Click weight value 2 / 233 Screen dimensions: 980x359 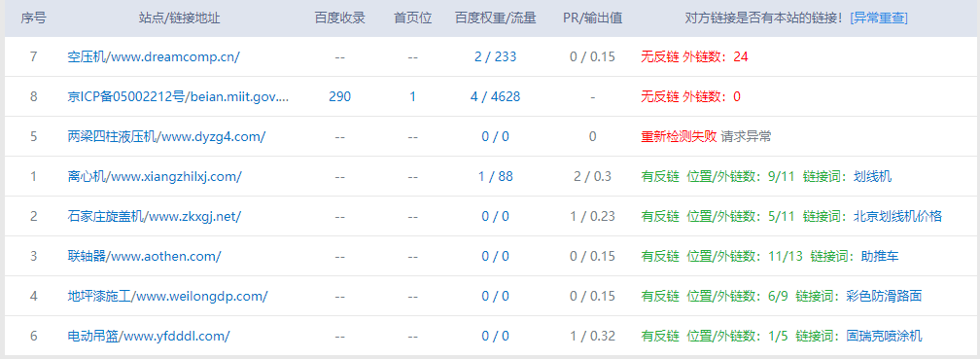click(495, 56)
